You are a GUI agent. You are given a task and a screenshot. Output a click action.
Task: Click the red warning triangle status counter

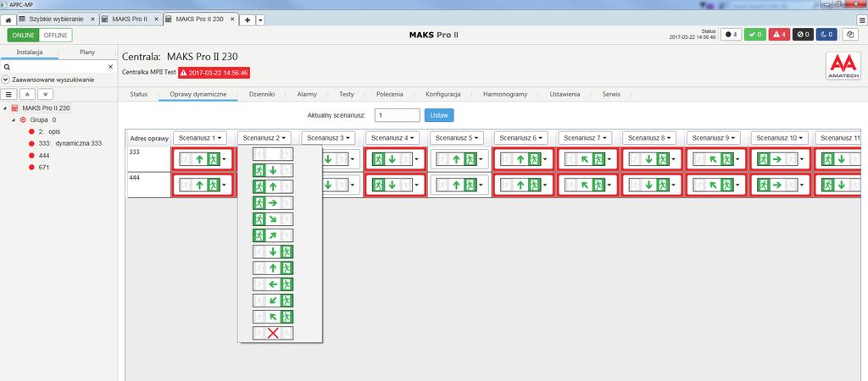tap(779, 34)
